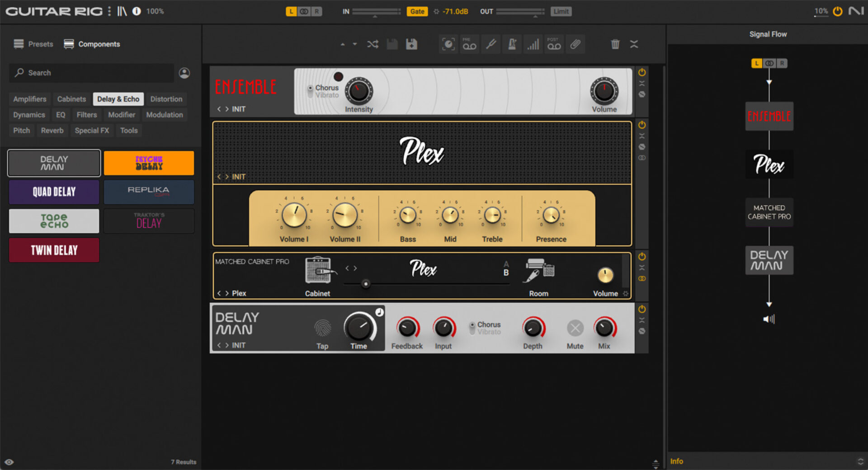Click the right arrow to browse Plex presets
Screen dimensions: 868x470
(227, 177)
